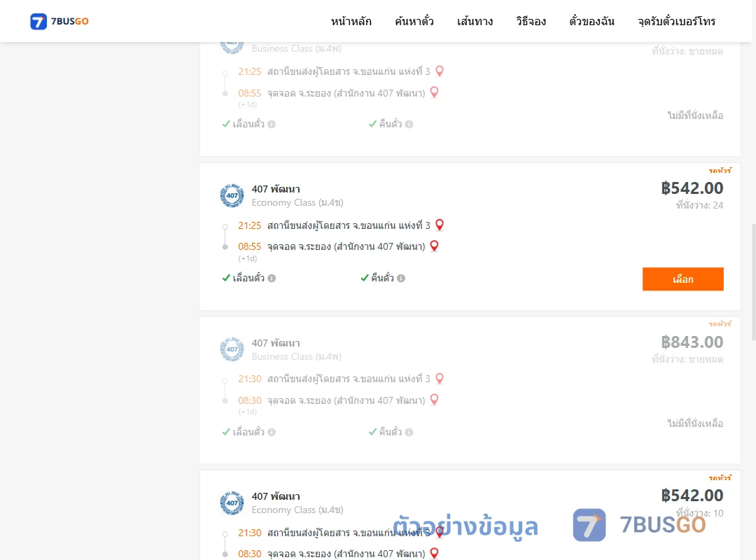Click the departure map pin on the sold-out 21:25 Business trip
The height and width of the screenshot is (560, 756).
pyautogui.click(x=440, y=71)
